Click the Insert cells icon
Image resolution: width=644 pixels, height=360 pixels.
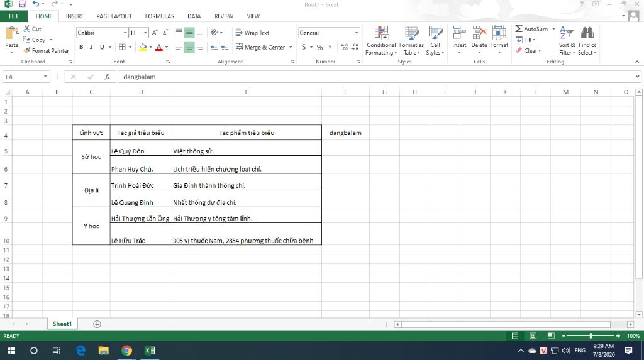click(x=459, y=33)
